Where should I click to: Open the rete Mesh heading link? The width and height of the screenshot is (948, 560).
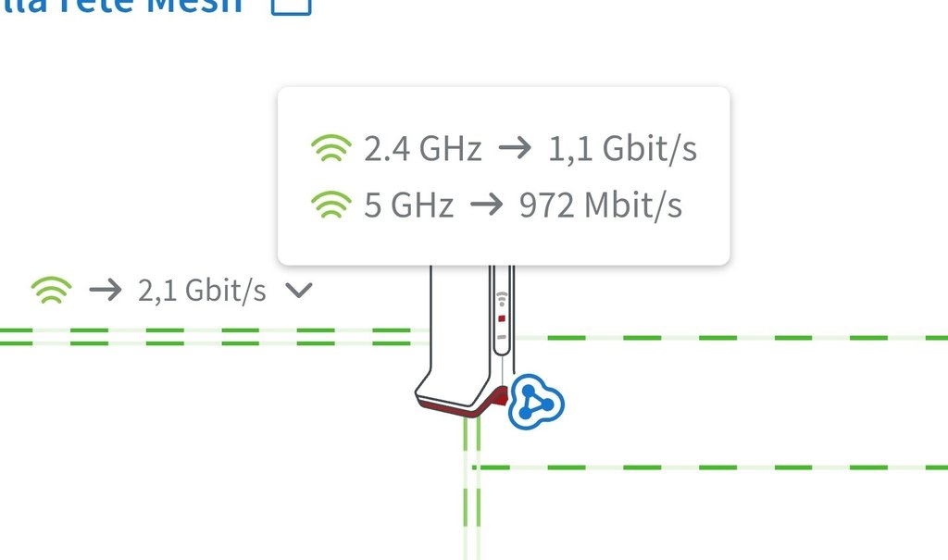(121, 6)
